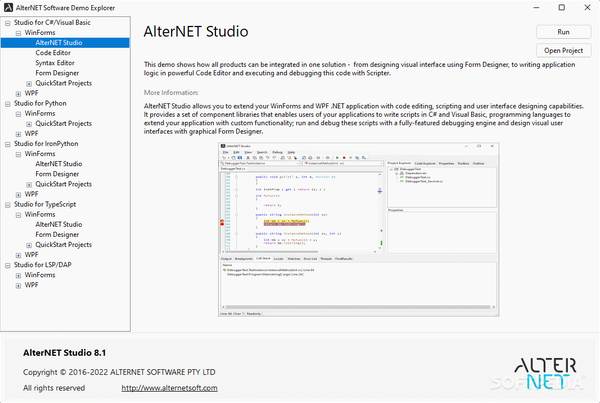This screenshot has width=600, height=403.
Task: Click the AlterNET app icon in title bar
Action: click(8, 8)
